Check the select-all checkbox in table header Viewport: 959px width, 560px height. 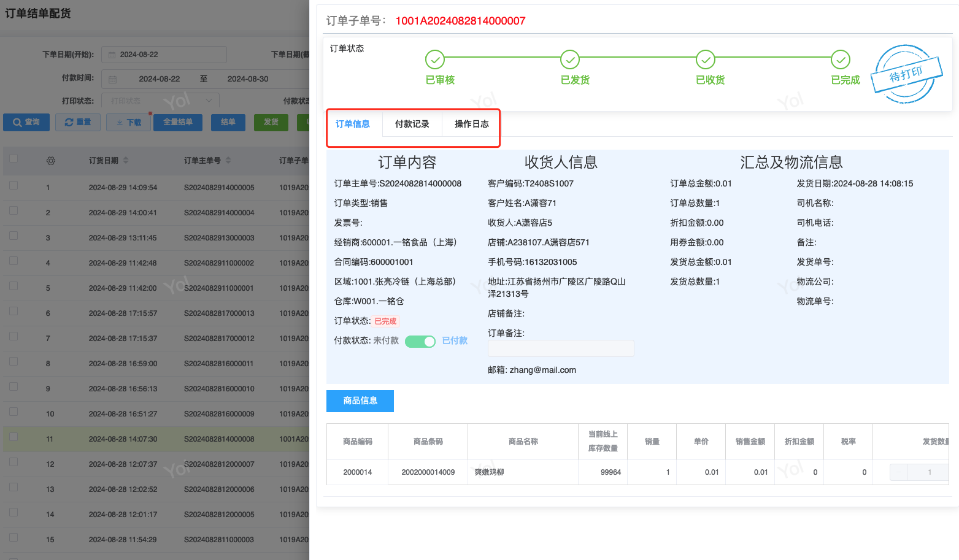(13, 159)
